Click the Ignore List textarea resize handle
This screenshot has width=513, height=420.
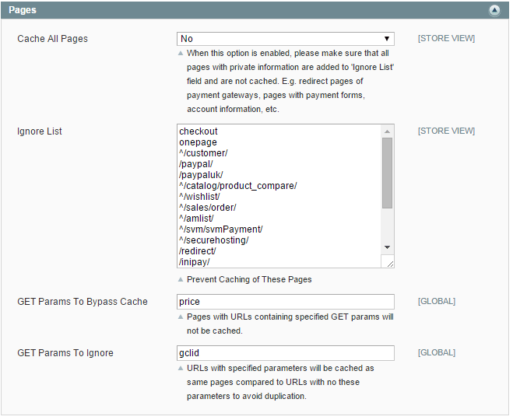coord(390,264)
